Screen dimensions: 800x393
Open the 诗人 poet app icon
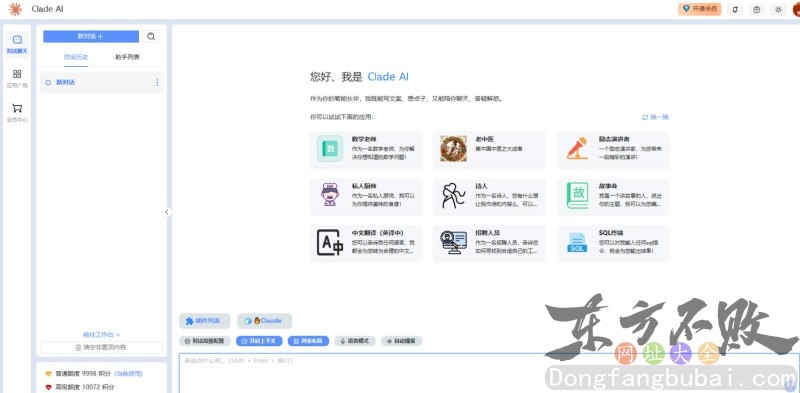tap(454, 195)
